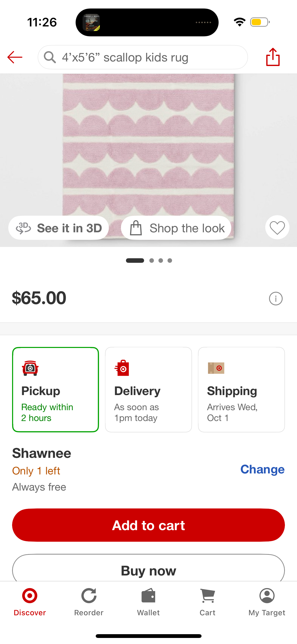The height and width of the screenshot is (644, 297).
Task: Tap the red back arrow
Action: pos(15,57)
